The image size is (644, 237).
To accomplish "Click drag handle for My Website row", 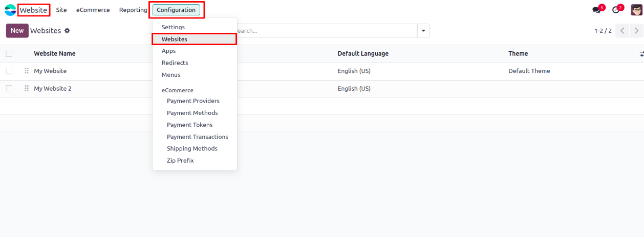I will coord(27,71).
